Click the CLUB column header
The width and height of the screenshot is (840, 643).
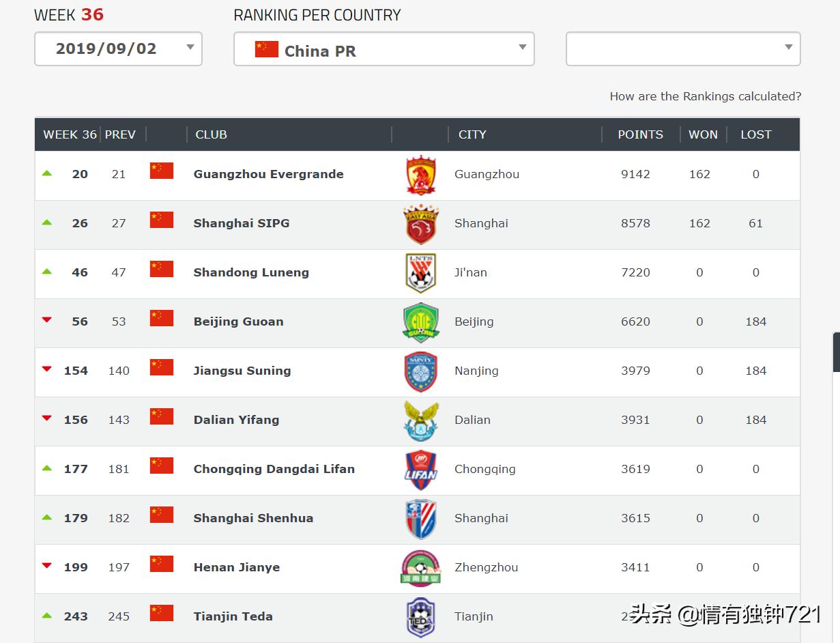[x=211, y=134]
